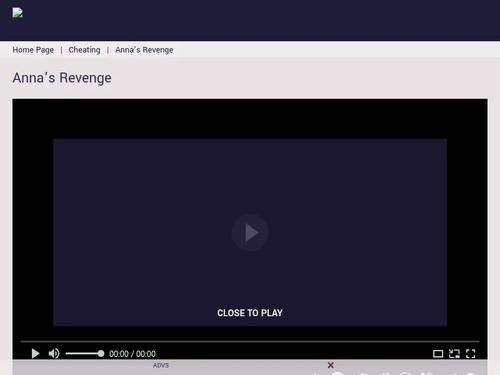Select Anna's Revenge breadcrumb item
The height and width of the screenshot is (375, 500).
pos(144,50)
